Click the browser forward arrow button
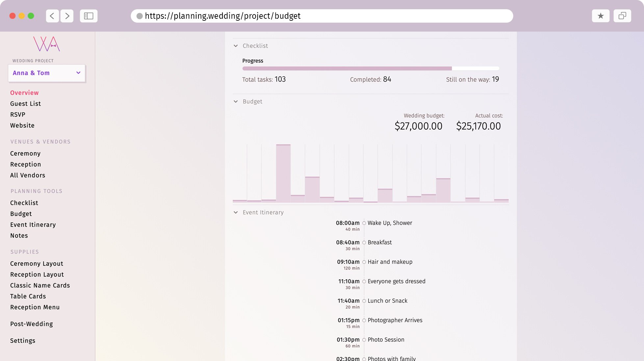644x361 pixels. coord(67,16)
